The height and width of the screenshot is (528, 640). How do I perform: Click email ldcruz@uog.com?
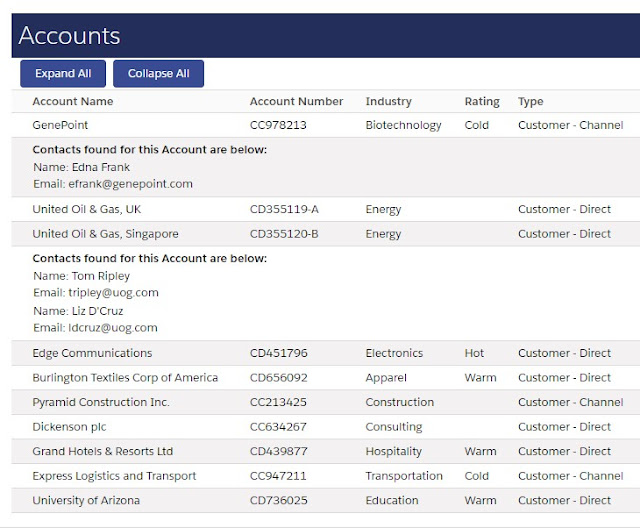[x=113, y=328]
